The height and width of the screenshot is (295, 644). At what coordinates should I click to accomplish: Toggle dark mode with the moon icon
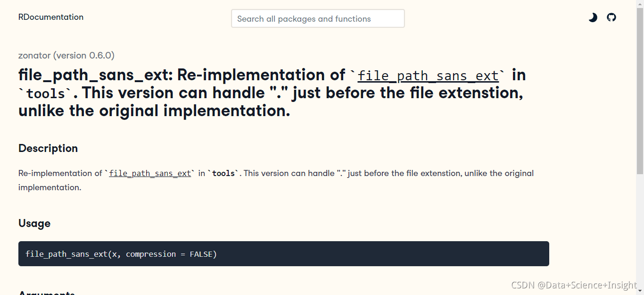point(593,17)
